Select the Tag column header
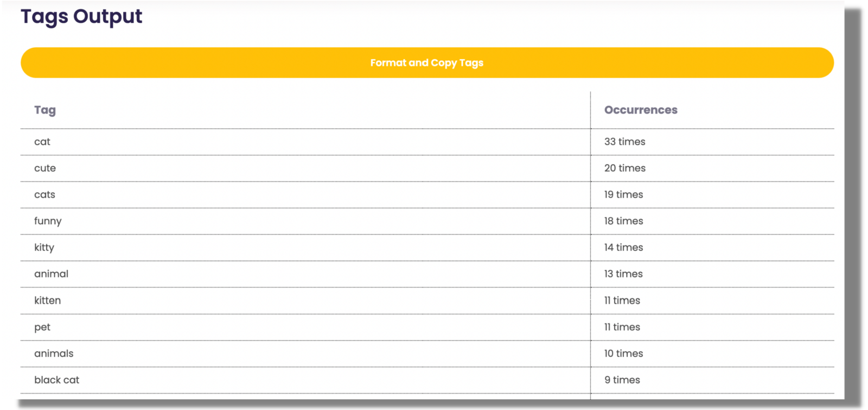The width and height of the screenshot is (868, 410). tap(45, 110)
